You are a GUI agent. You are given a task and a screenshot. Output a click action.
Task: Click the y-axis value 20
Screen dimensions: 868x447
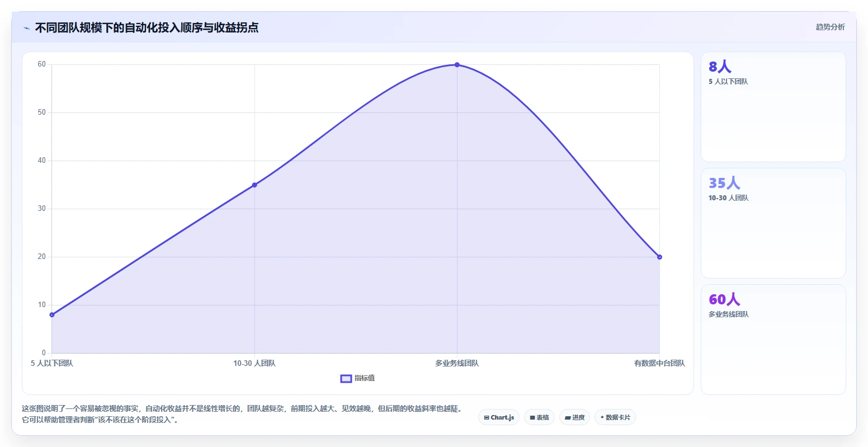click(x=42, y=257)
